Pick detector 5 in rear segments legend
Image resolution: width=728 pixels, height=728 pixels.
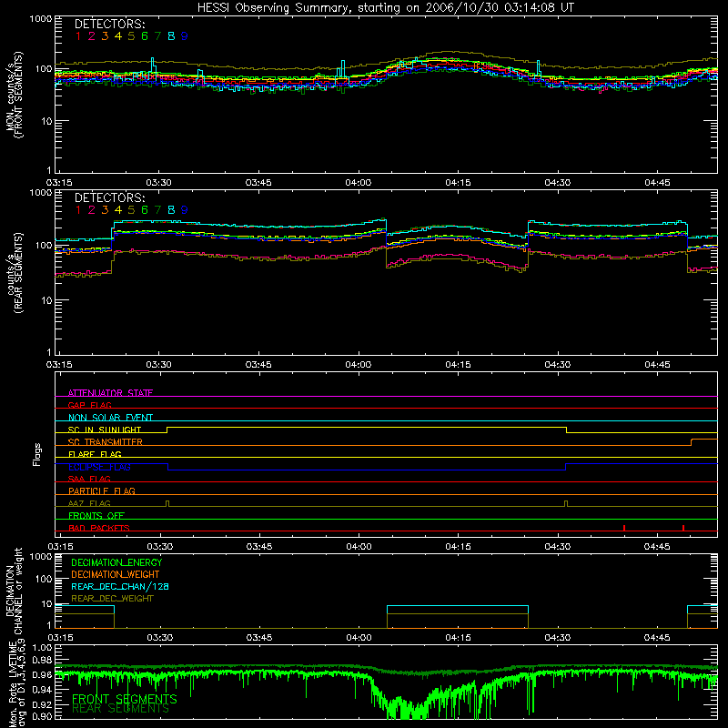click(131, 210)
